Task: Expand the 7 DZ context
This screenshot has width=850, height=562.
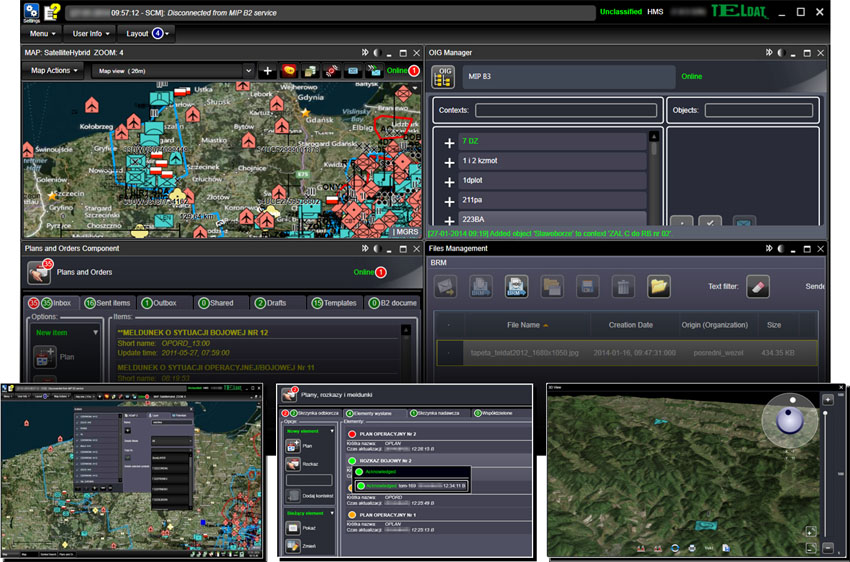Action: coord(449,143)
